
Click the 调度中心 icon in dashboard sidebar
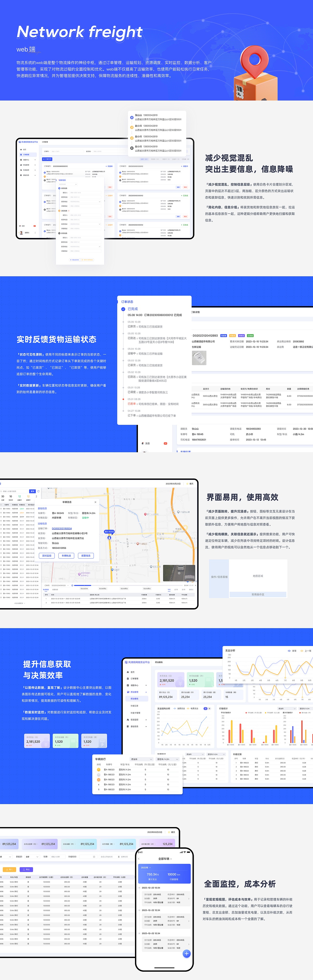(x=128, y=685)
